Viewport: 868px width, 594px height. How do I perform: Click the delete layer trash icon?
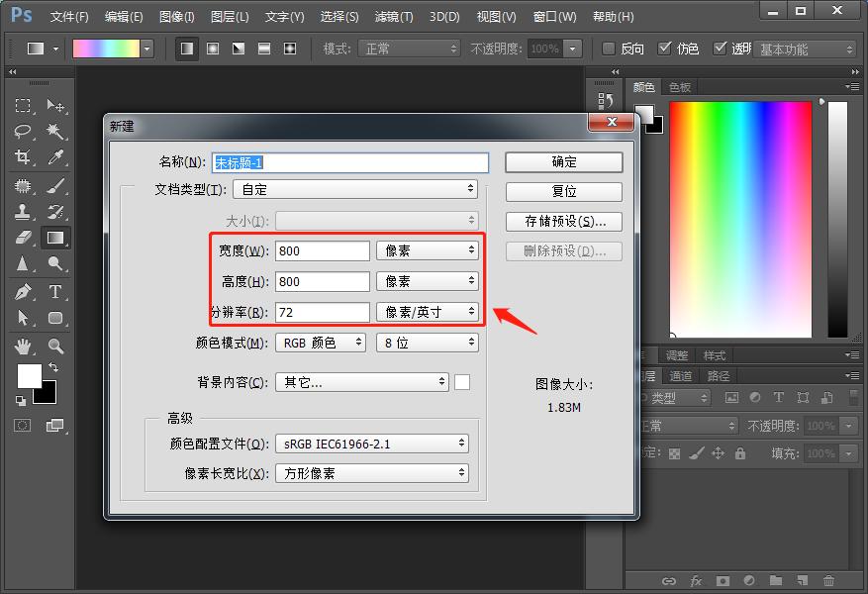click(828, 581)
